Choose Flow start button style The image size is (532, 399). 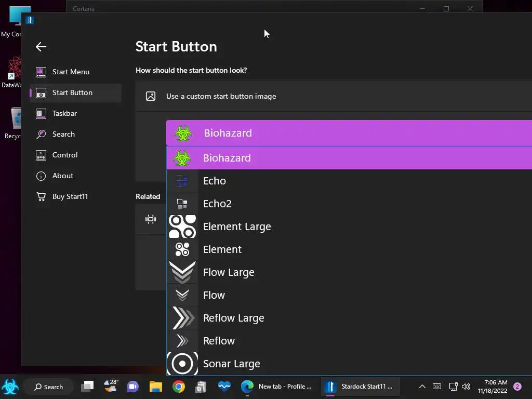pos(349,295)
